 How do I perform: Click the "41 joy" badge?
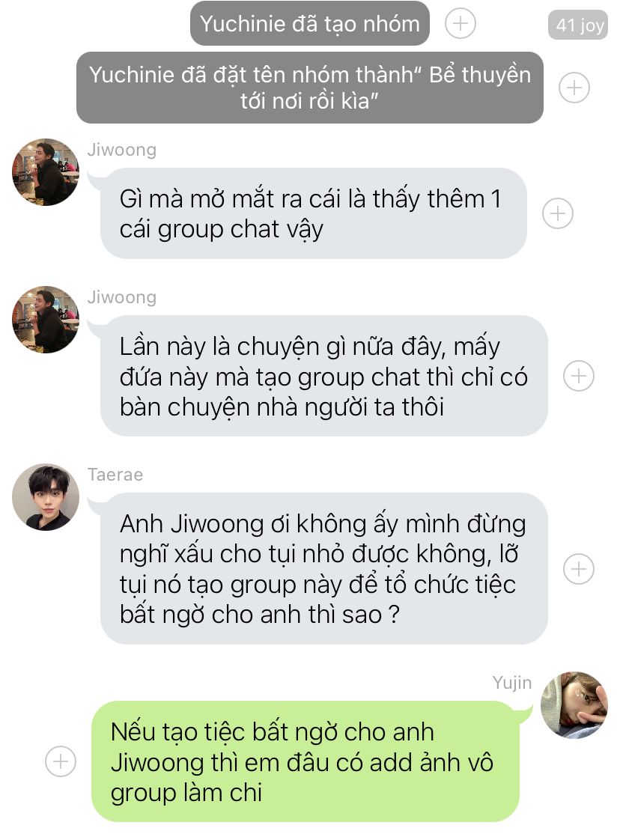coord(578,25)
